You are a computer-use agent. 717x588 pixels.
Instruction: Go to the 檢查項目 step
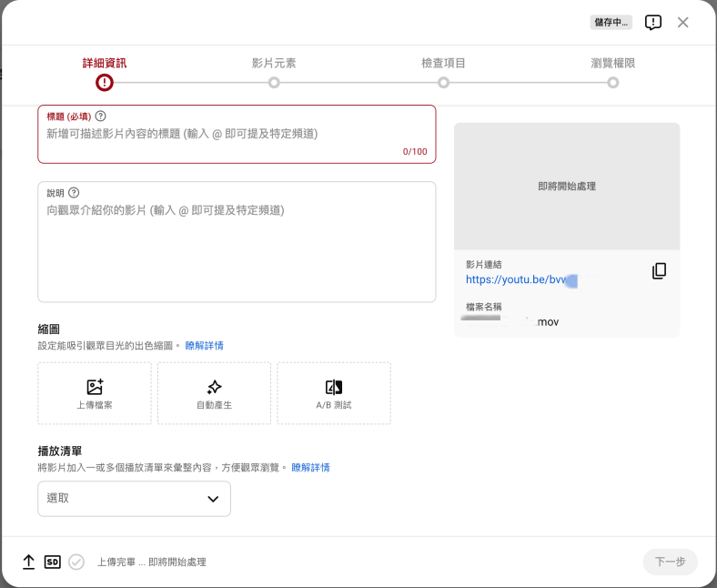coord(443,63)
